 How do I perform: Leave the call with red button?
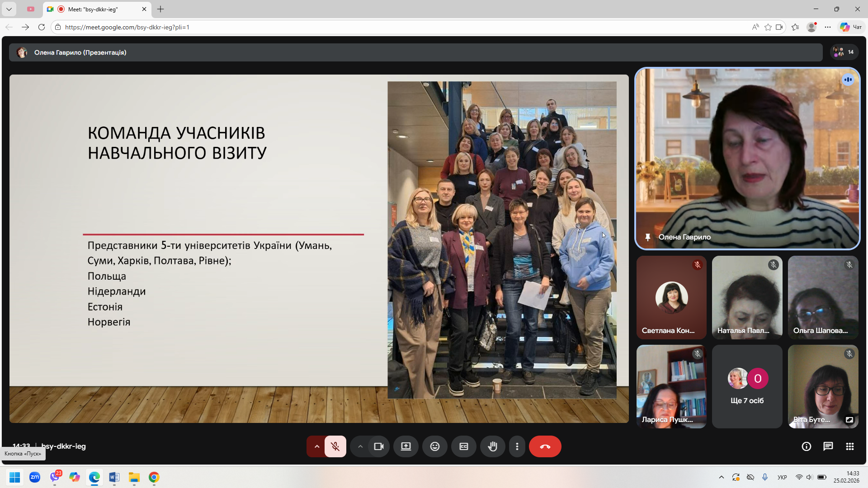[545, 446]
